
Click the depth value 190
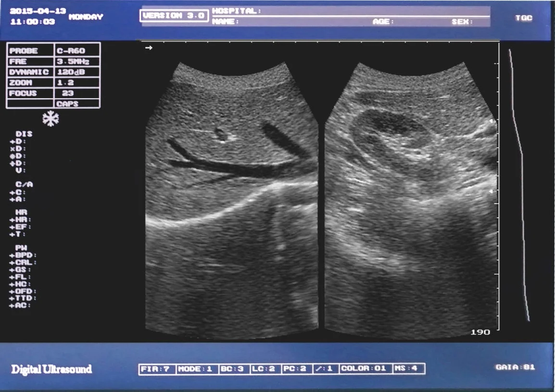(480, 332)
